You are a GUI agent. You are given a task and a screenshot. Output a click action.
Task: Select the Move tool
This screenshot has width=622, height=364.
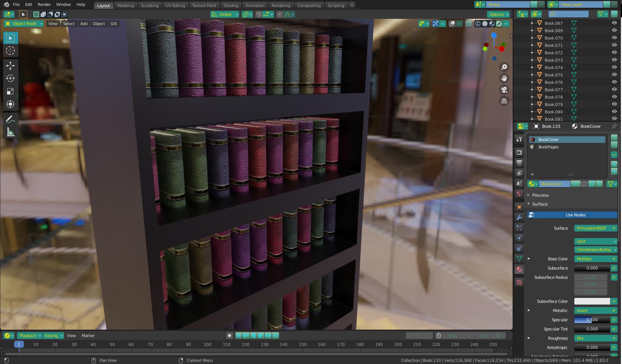[x=10, y=66]
